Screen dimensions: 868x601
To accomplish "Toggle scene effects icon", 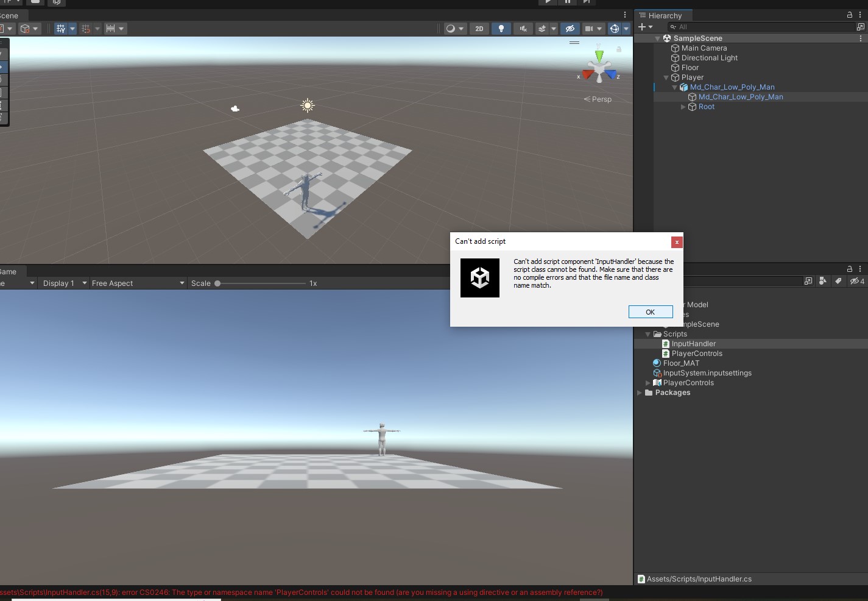I will [x=542, y=29].
